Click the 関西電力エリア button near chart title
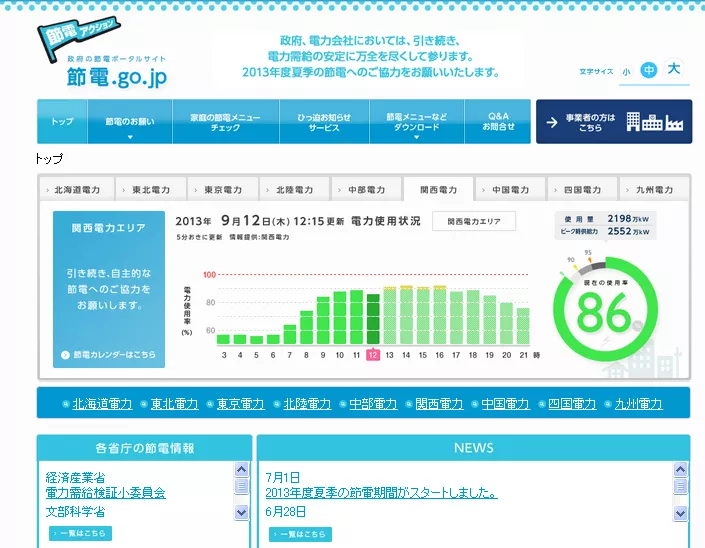 (474, 221)
